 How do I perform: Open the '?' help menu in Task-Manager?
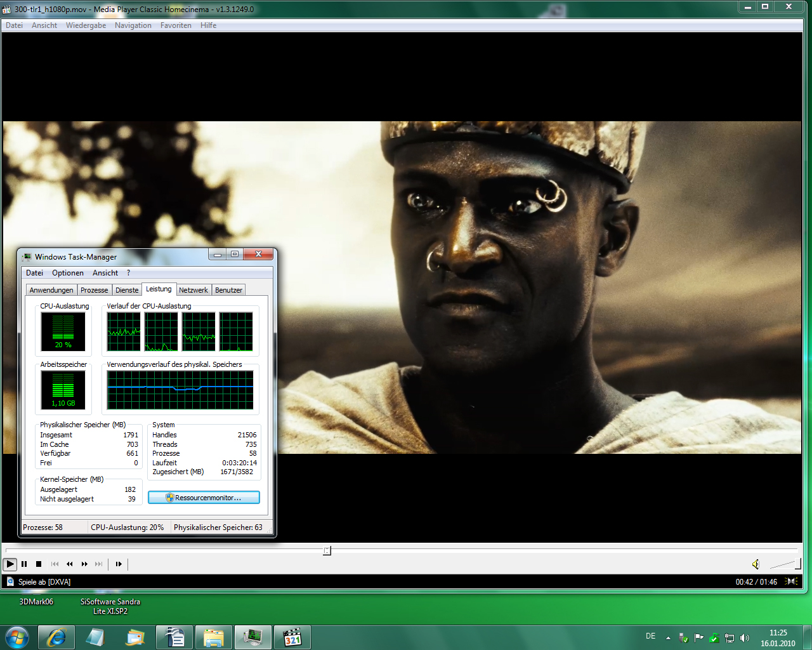[128, 273]
